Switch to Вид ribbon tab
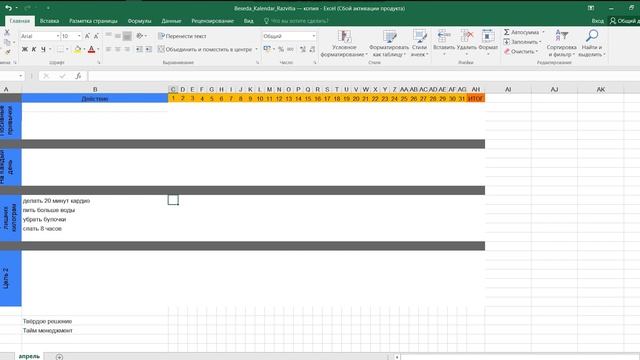640x360 pixels. [249, 21]
